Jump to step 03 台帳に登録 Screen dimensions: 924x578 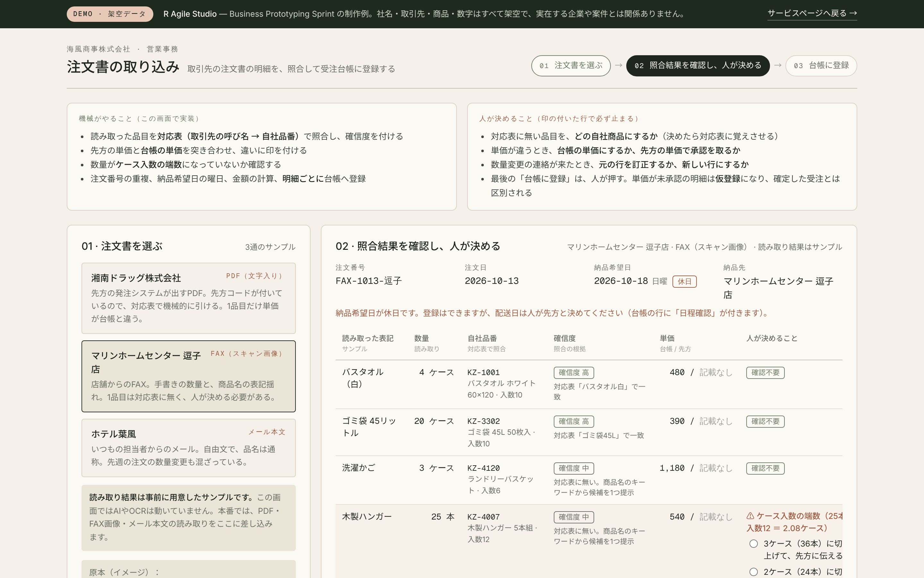[x=821, y=66]
